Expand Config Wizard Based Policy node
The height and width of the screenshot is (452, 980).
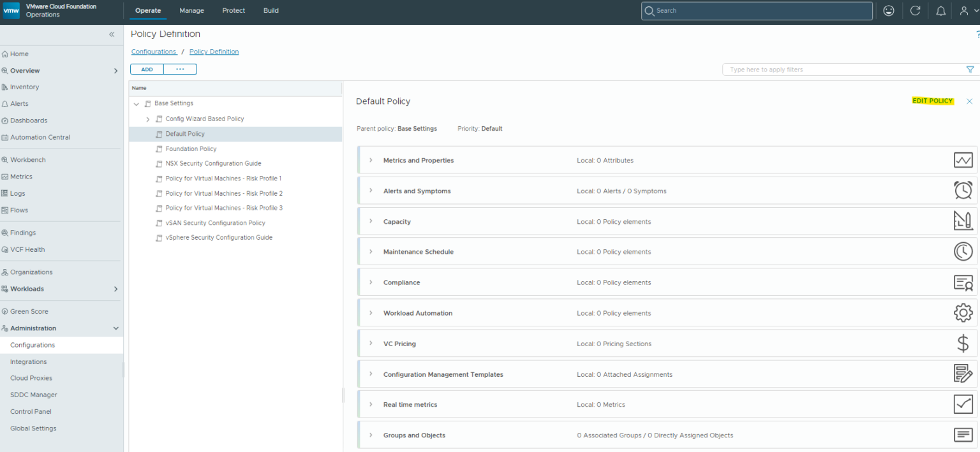click(148, 119)
